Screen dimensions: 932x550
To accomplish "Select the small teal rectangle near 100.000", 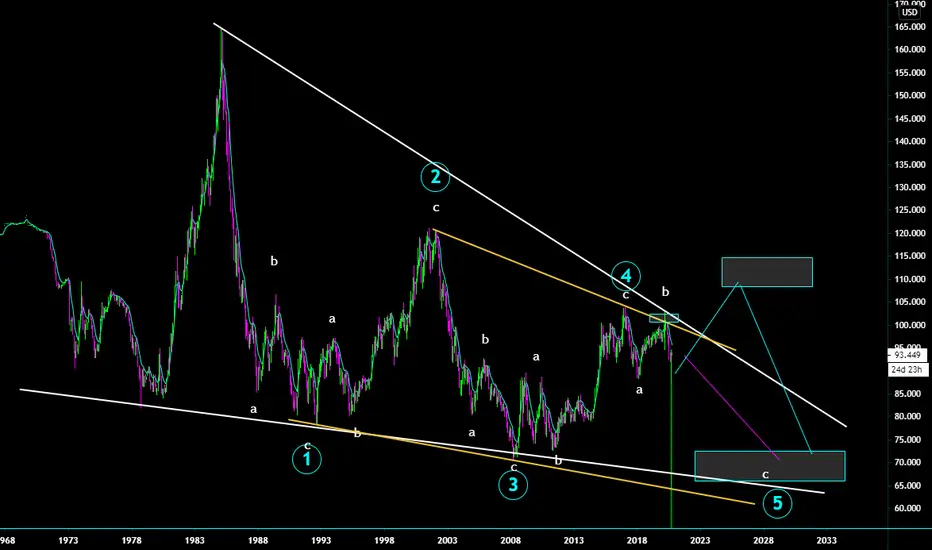I will pos(664,318).
